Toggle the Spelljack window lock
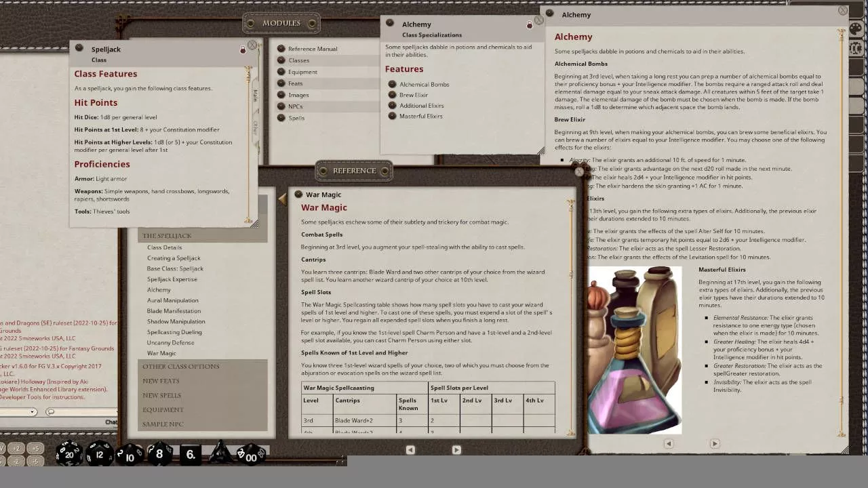 243,49
